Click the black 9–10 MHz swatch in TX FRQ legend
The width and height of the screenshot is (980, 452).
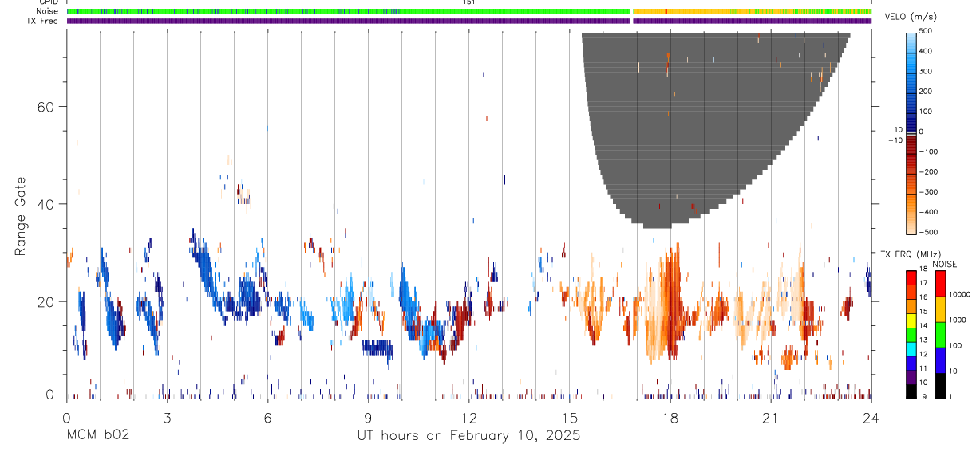911,391
